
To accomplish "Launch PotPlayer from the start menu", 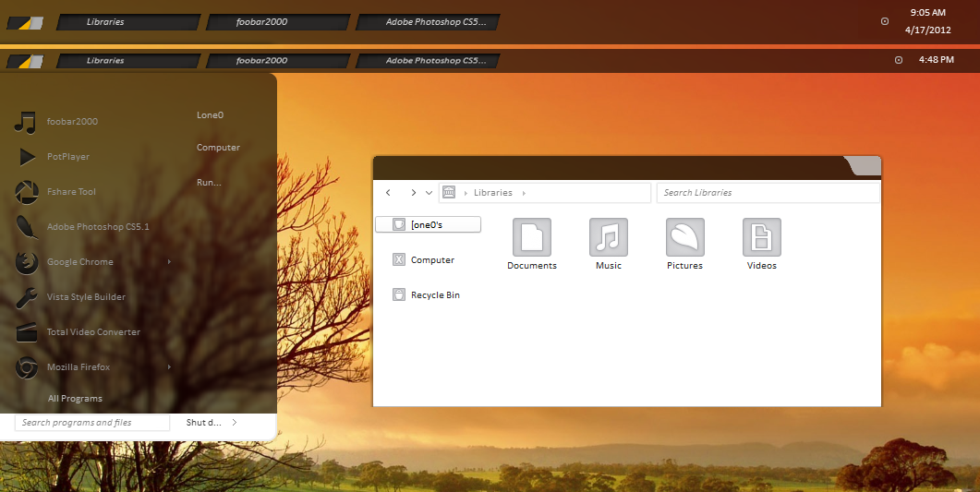I will [x=68, y=157].
